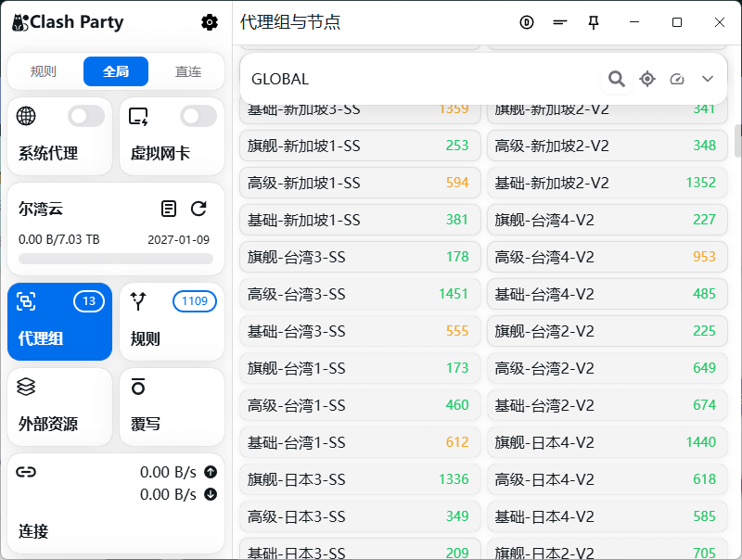742x560 pixels.
Task: Select the 旗舰-台湾3-SS node
Action: tap(360, 257)
